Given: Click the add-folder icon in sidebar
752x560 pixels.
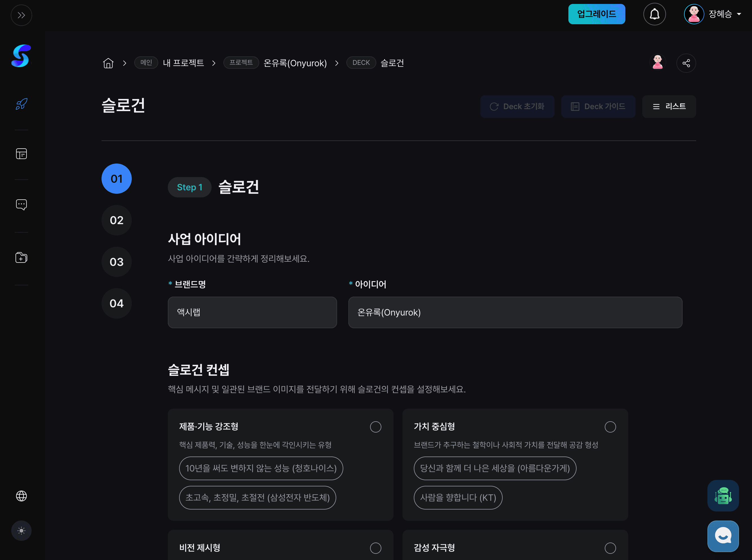Looking at the screenshot, I should click(x=21, y=258).
